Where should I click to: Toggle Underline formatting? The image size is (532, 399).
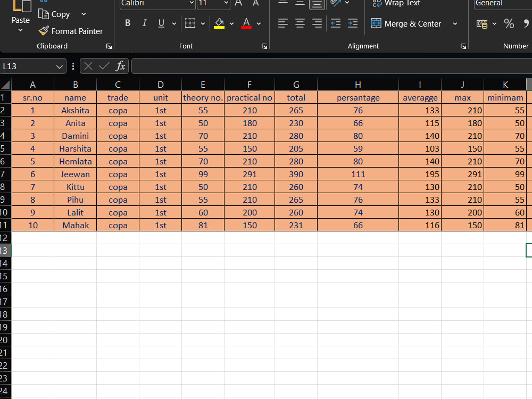[x=162, y=23]
